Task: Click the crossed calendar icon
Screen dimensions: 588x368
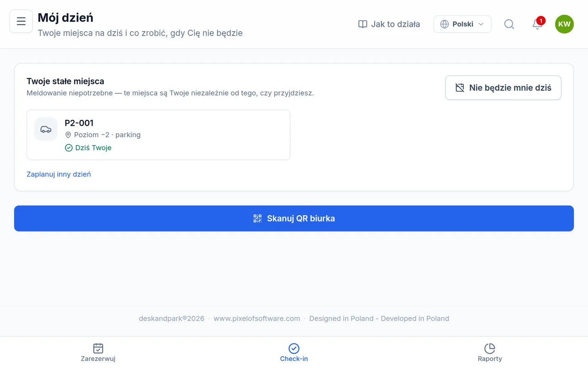Action: click(x=460, y=87)
